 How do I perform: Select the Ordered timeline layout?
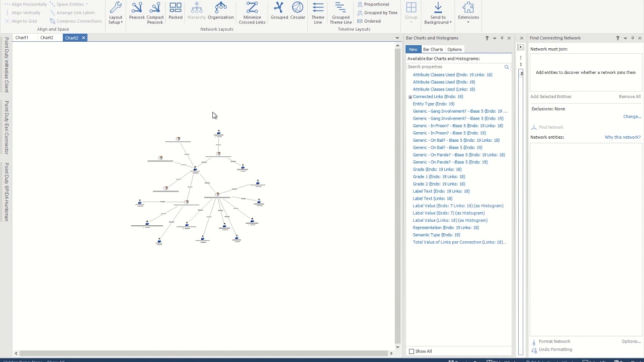(x=369, y=21)
